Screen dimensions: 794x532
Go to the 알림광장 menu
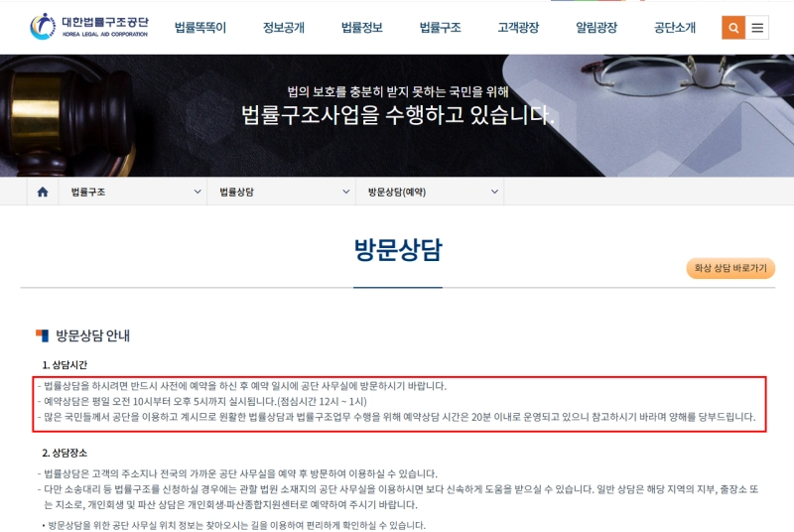click(x=595, y=28)
